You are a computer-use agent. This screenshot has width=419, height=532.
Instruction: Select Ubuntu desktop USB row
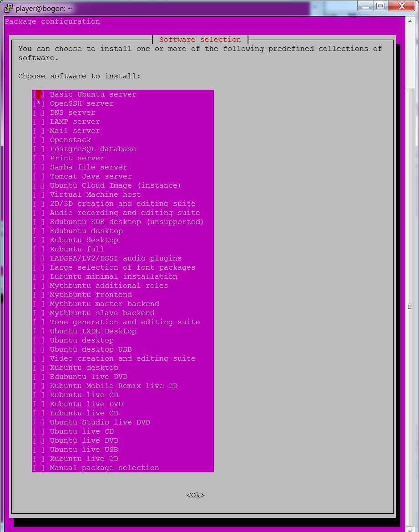pos(123,349)
